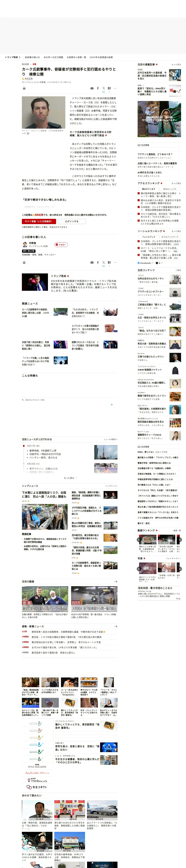Click author 市野塊 avatar image

pos(25,244)
